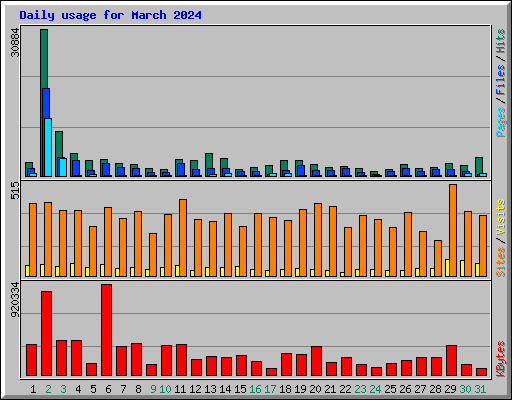Image resolution: width=512 pixels, height=400 pixels.
Task: Select the tallest red KBytes bar on day 6
Action: 107,330
